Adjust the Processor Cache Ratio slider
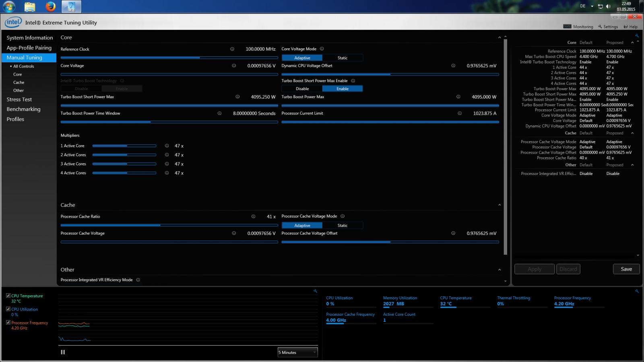This screenshot has height=362, width=644. pyautogui.click(x=169, y=225)
